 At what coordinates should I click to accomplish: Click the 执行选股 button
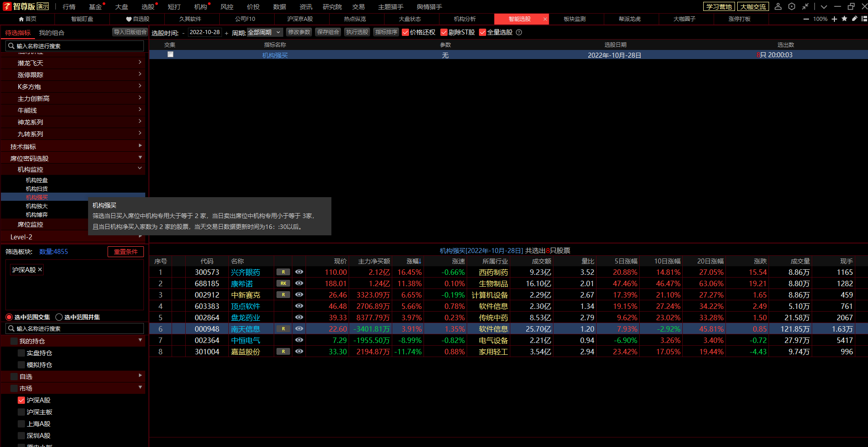[x=357, y=32]
